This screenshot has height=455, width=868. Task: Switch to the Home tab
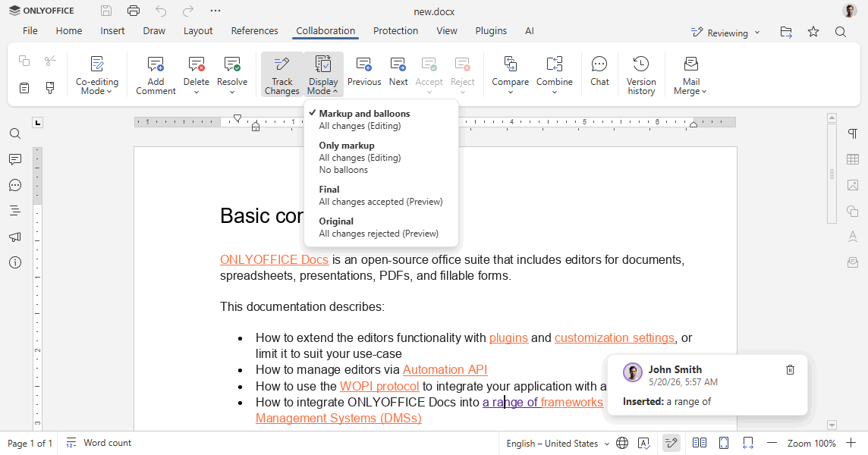[x=68, y=31]
